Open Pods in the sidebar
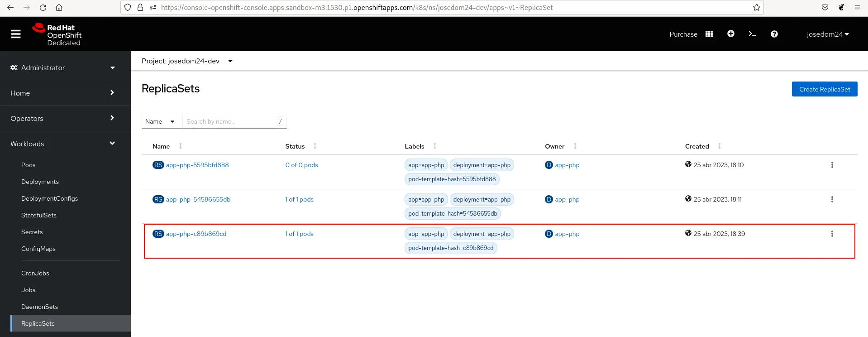This screenshot has width=868, height=337. point(28,165)
